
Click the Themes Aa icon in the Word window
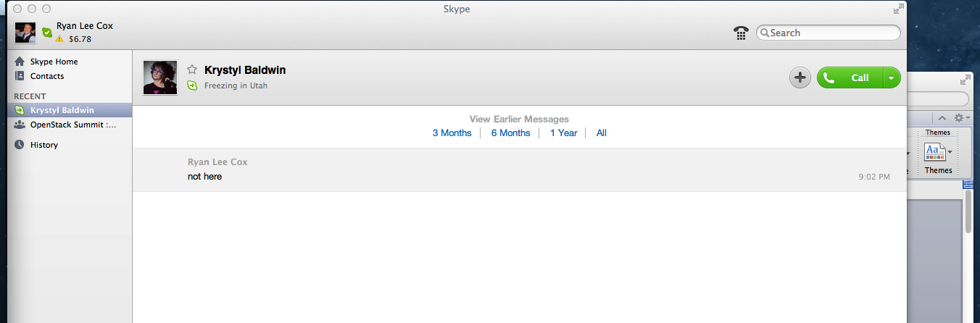[934, 152]
